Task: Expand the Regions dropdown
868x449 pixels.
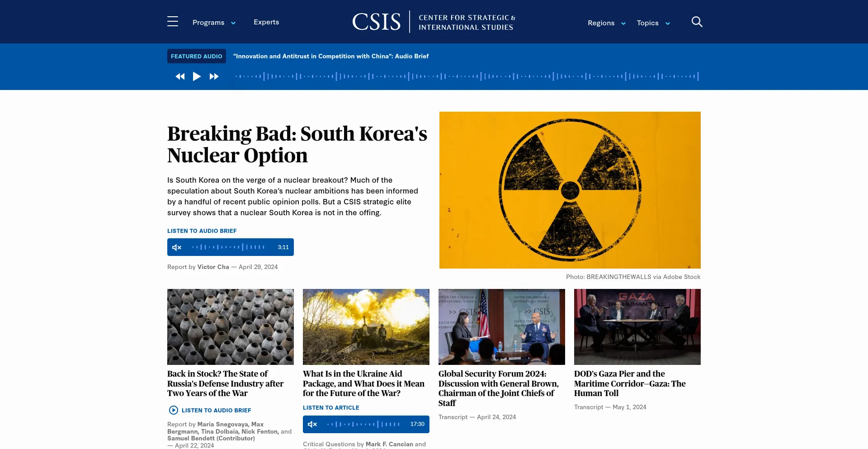Action: pyautogui.click(x=606, y=23)
